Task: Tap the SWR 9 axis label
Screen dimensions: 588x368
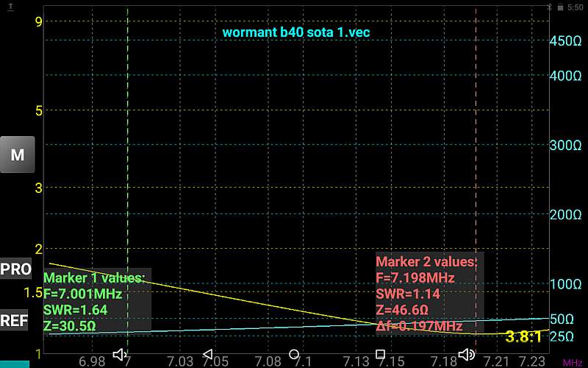Action: 38,21
